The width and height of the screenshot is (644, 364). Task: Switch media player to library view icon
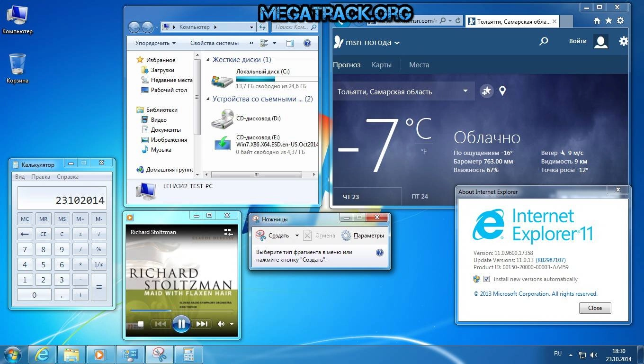pyautogui.click(x=228, y=232)
